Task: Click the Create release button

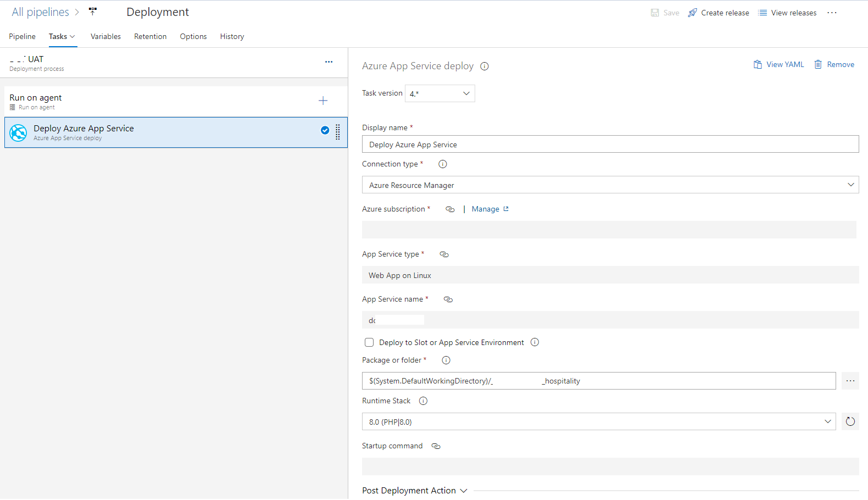Action: [719, 13]
